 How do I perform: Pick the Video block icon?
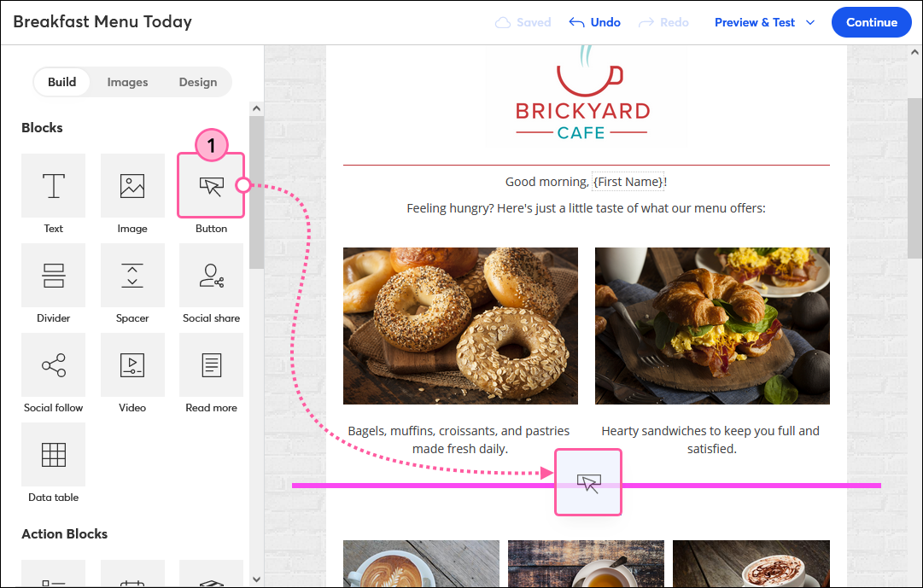point(132,365)
